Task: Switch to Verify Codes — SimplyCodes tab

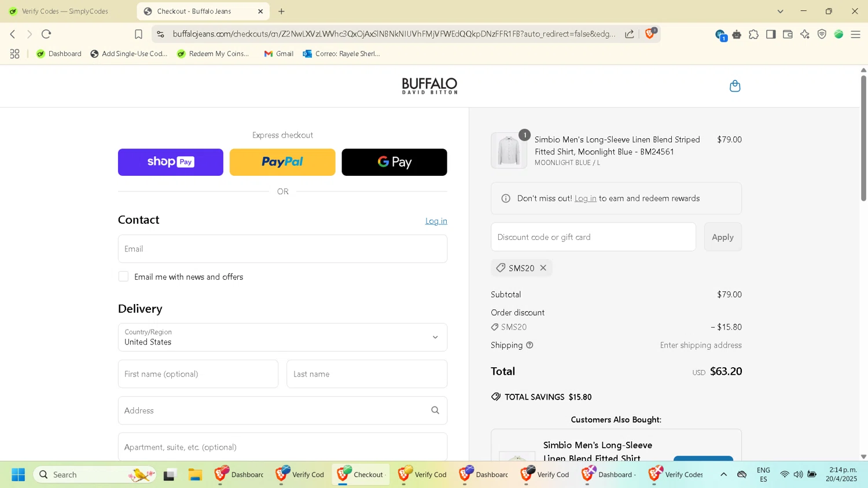Action: (67, 11)
